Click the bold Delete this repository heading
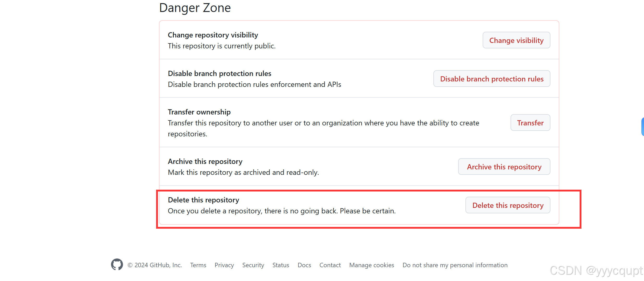Screen dimensions: 644x281 point(204,200)
